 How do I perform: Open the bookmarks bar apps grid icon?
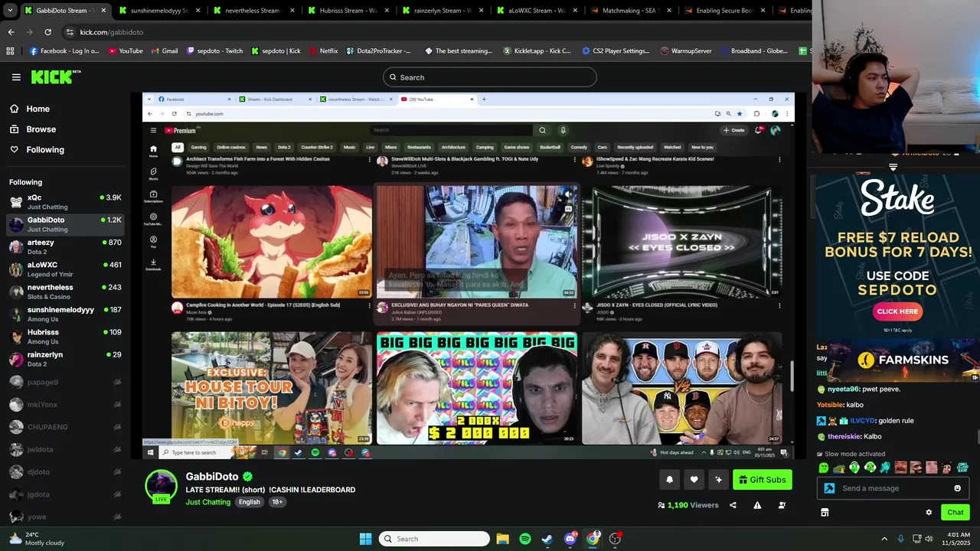[x=10, y=51]
